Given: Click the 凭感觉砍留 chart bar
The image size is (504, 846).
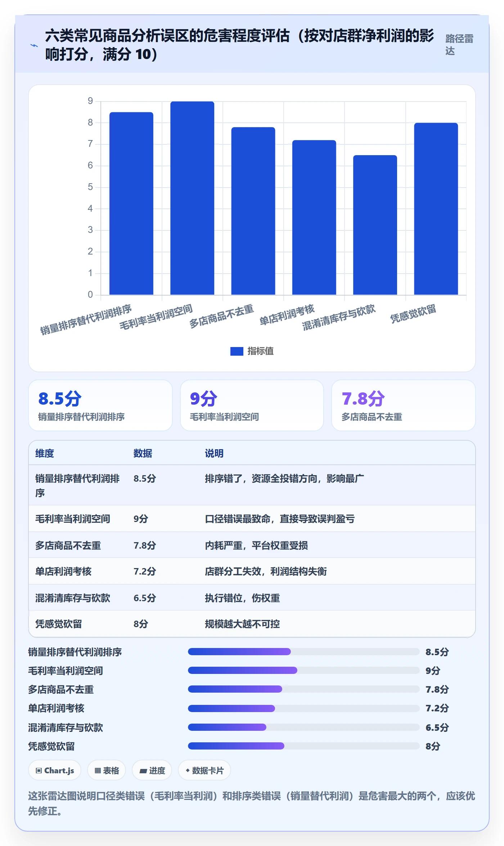Looking at the screenshot, I should tap(436, 209).
